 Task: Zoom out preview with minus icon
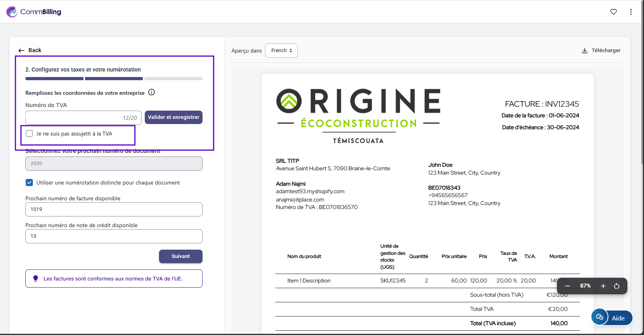pyautogui.click(x=568, y=286)
